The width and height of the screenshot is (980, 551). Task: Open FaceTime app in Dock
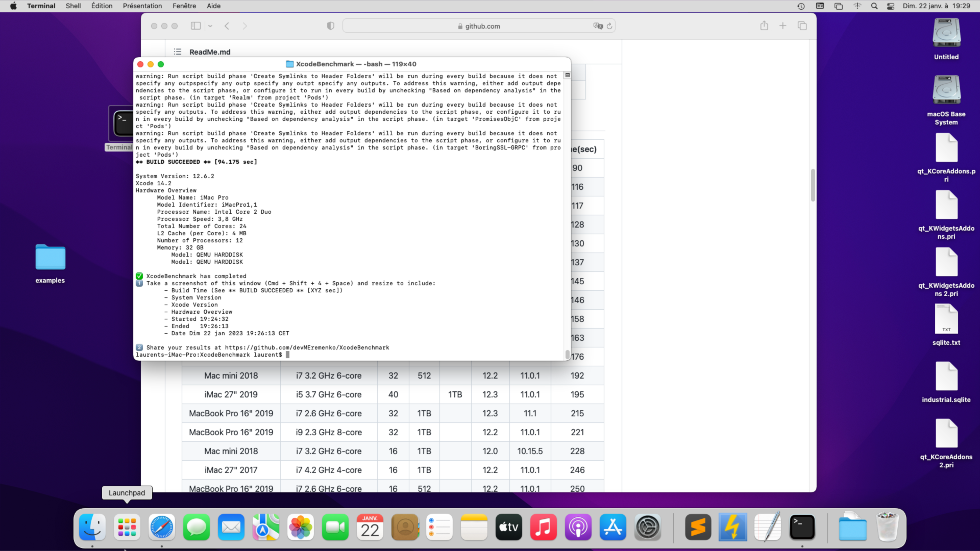335,527
